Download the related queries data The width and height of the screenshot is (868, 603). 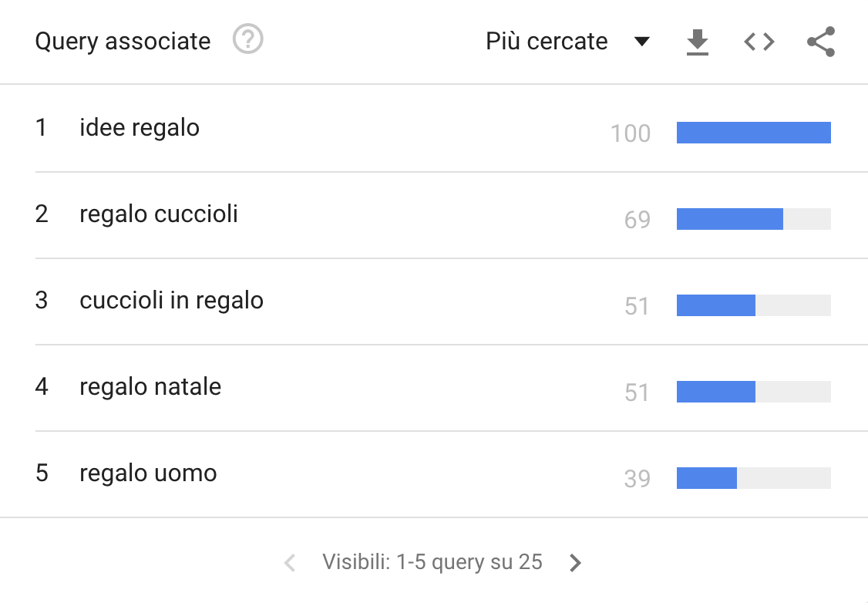pos(696,42)
